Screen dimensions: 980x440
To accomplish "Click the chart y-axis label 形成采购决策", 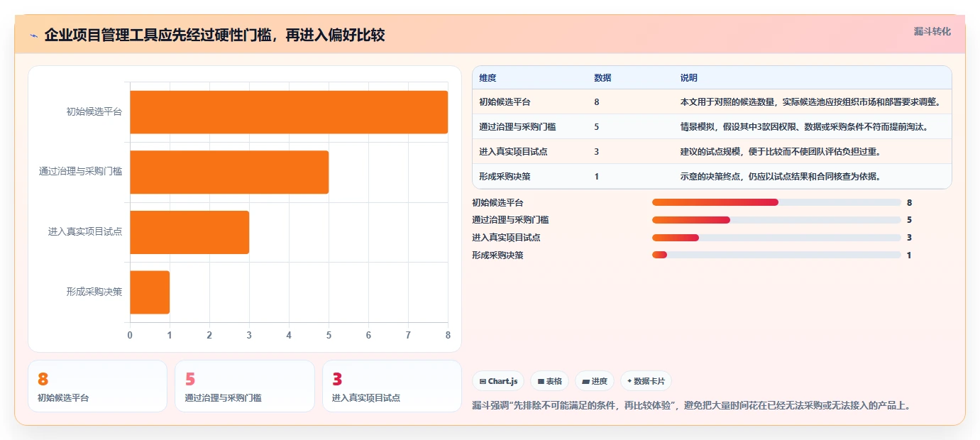I will [x=94, y=292].
